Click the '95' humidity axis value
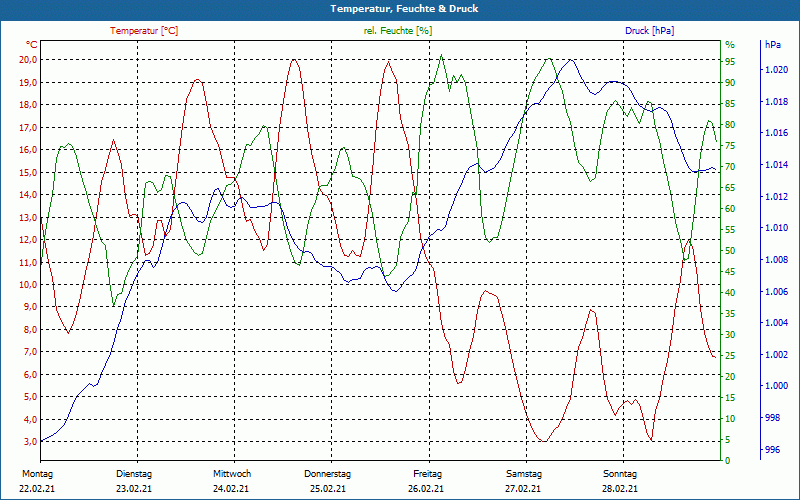The height and width of the screenshot is (500, 800). (730, 62)
